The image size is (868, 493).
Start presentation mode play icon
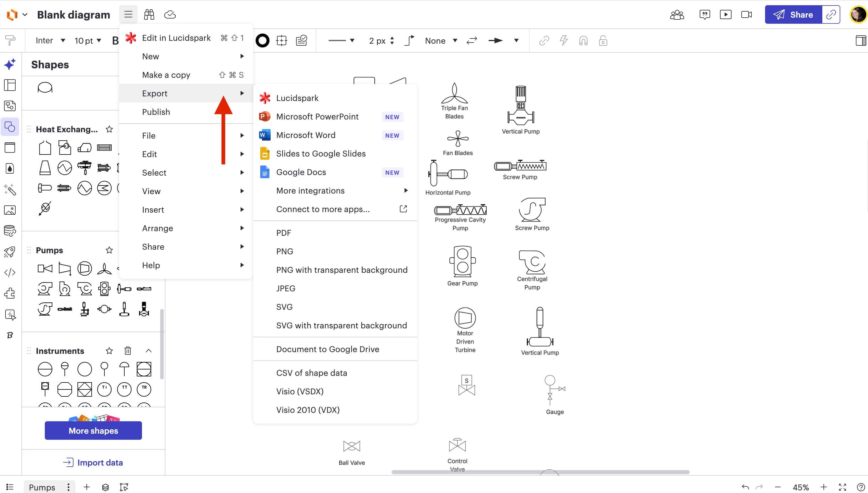[725, 14]
